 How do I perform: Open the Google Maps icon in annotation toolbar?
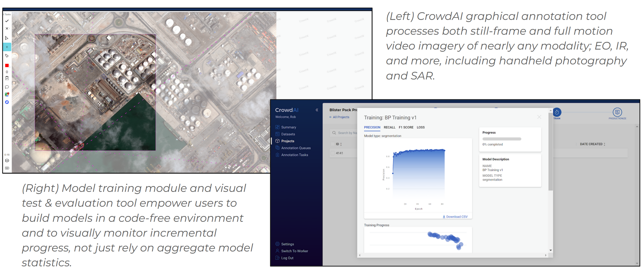click(7, 95)
